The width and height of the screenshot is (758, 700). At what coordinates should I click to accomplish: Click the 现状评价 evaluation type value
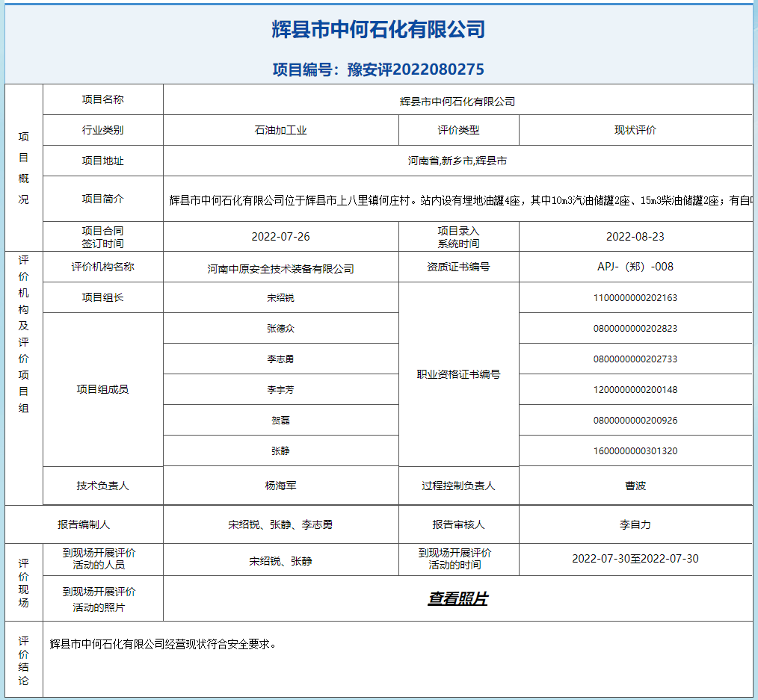[635, 130]
